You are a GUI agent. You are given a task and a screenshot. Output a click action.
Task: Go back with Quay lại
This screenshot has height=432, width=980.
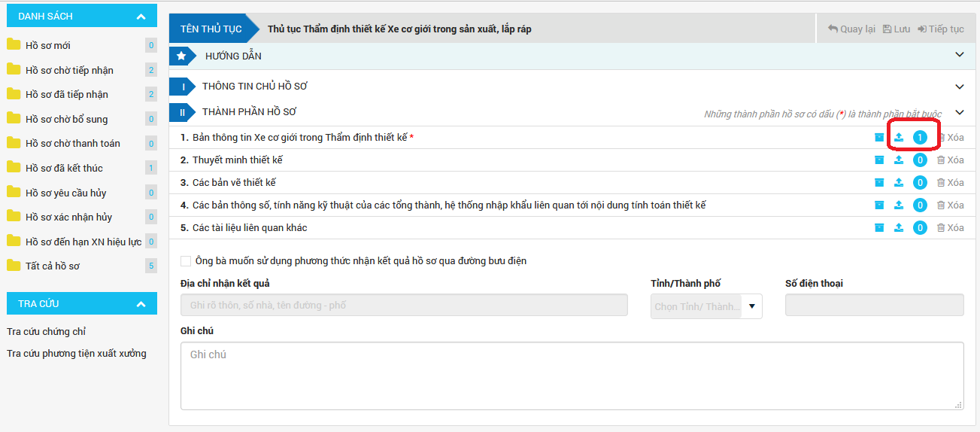click(851, 29)
